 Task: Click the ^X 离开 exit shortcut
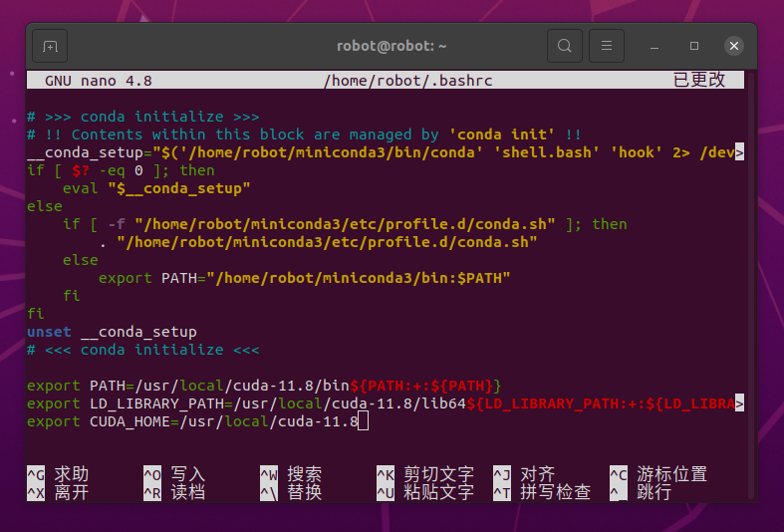[58, 492]
